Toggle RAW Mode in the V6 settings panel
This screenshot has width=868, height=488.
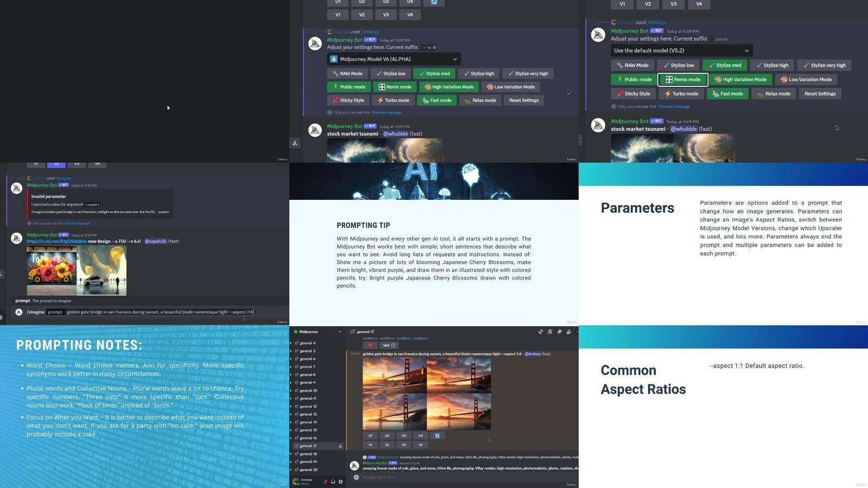tap(347, 73)
